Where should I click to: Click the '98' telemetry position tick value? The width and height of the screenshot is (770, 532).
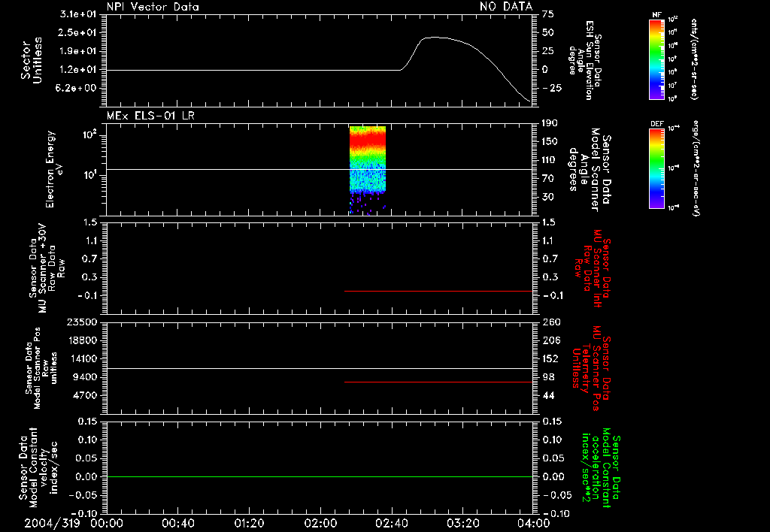[x=548, y=377]
